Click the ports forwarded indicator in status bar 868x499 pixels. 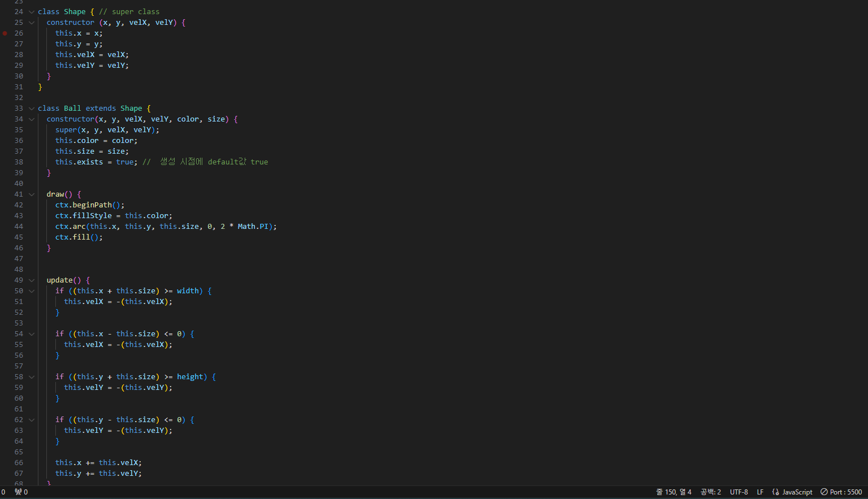pos(21,492)
